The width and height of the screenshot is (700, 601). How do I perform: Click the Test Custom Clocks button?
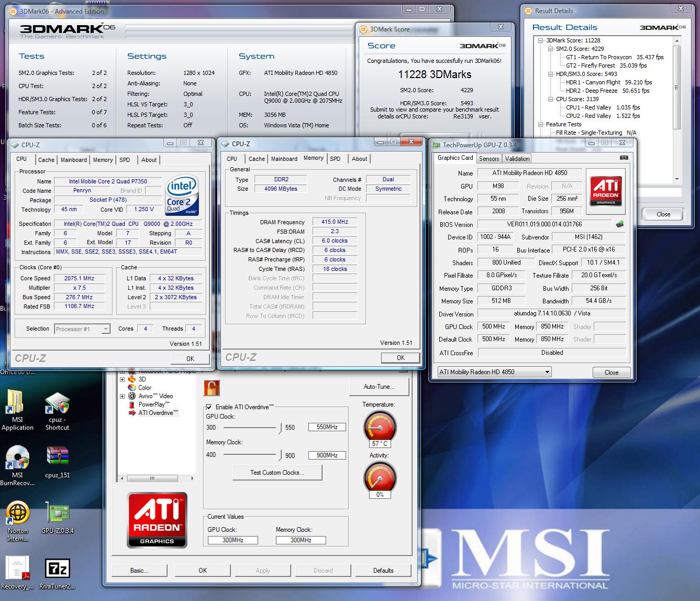point(277,473)
